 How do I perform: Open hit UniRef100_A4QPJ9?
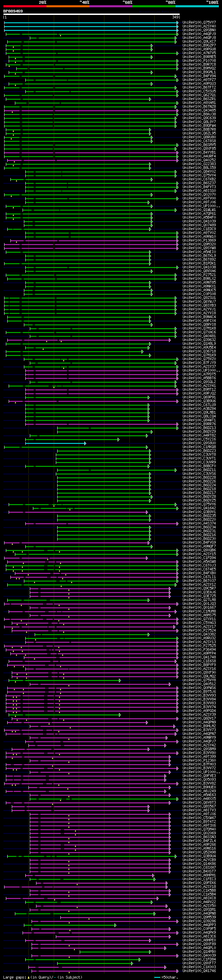(x=199, y=34)
